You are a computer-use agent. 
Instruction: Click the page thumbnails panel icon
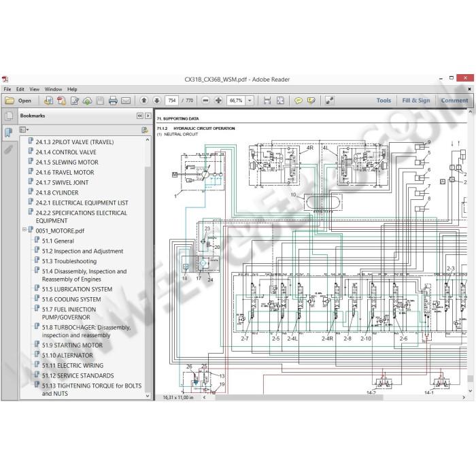click(x=9, y=116)
